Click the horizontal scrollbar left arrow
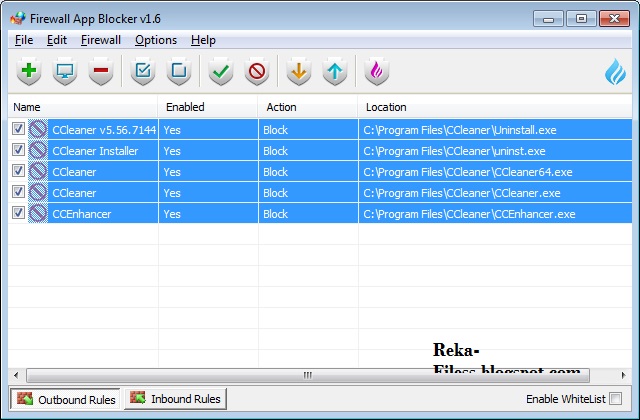This screenshot has width=640, height=420. [x=16, y=375]
